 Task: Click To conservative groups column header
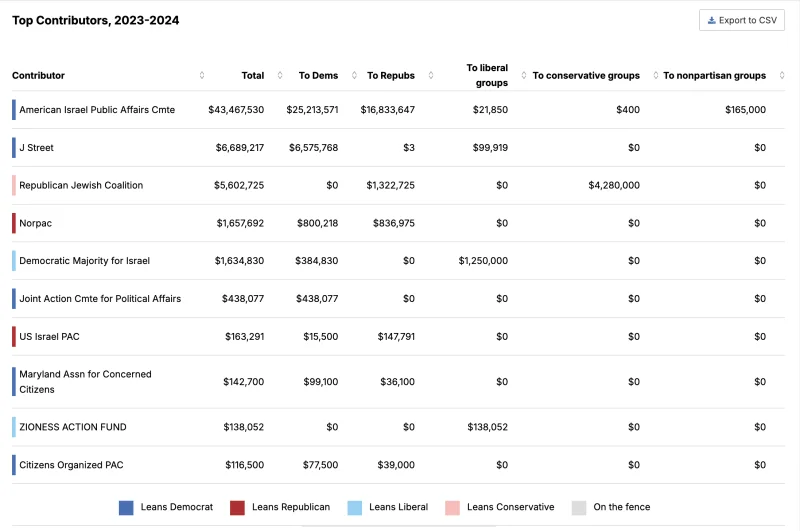pos(586,75)
